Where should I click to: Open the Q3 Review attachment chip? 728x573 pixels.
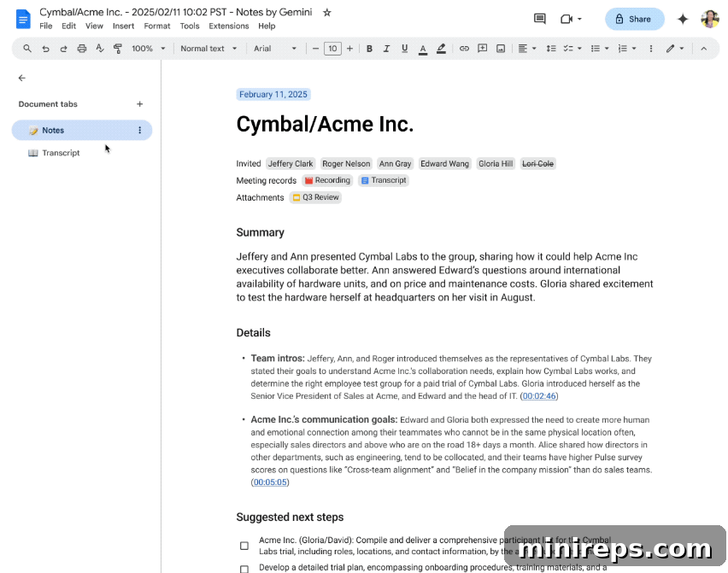[315, 197]
